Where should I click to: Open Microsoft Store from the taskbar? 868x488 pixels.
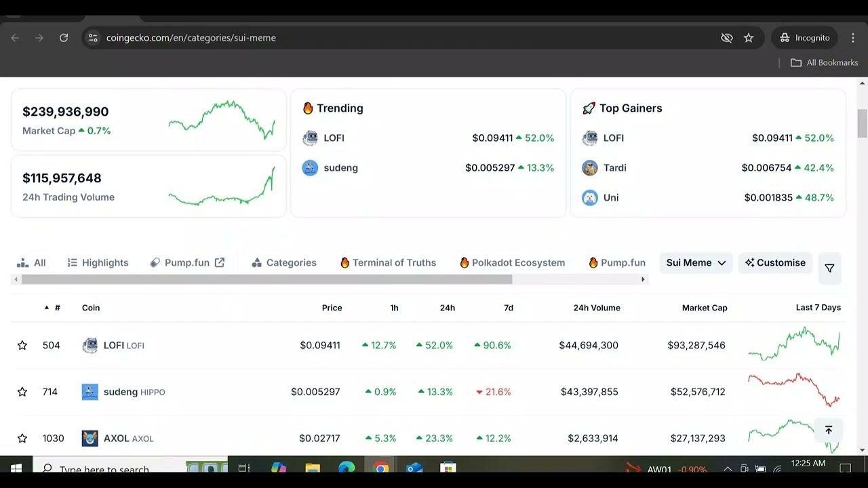(448, 468)
